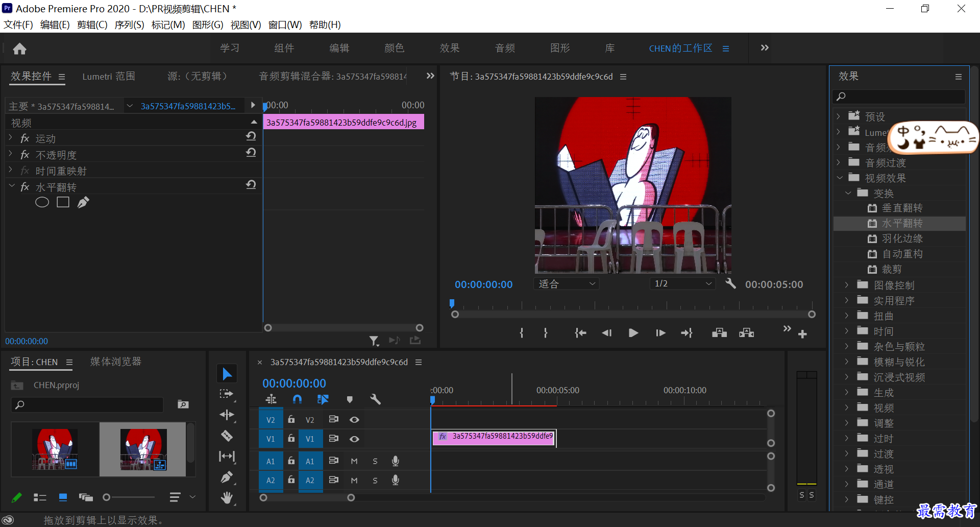Play the sequence in program monitor

(x=633, y=333)
